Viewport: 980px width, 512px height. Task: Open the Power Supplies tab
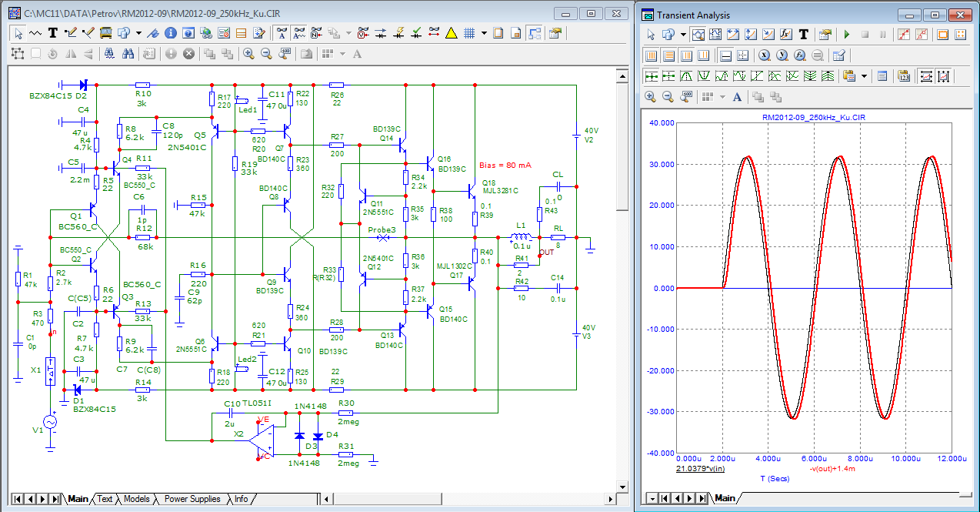(192, 499)
